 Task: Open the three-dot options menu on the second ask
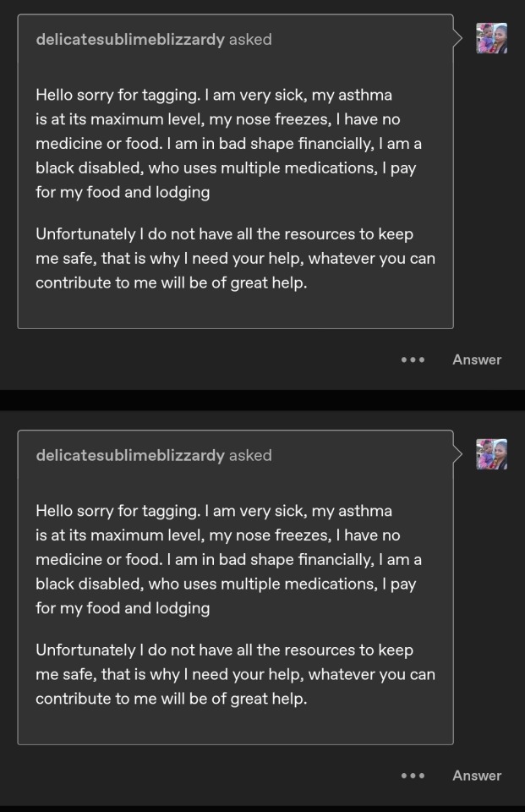[413, 776]
